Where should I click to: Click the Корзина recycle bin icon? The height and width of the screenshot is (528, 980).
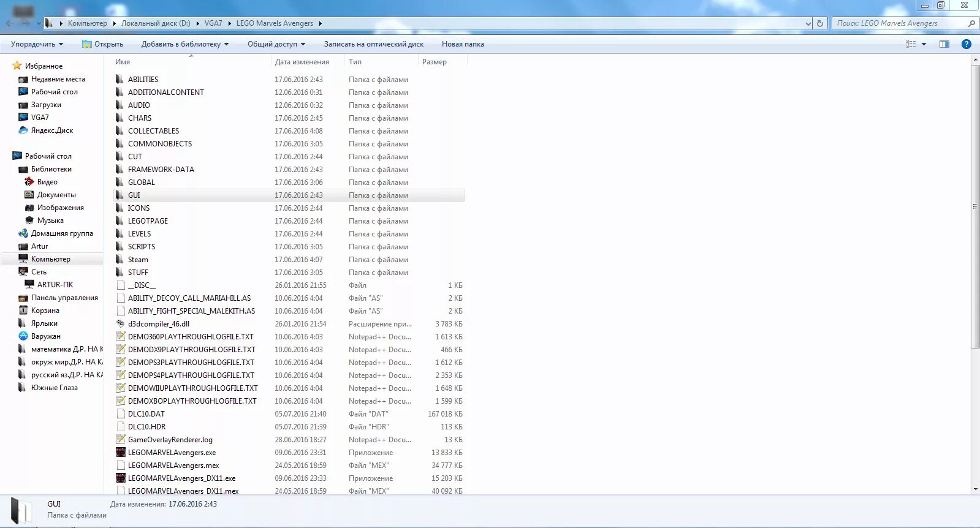pos(23,311)
